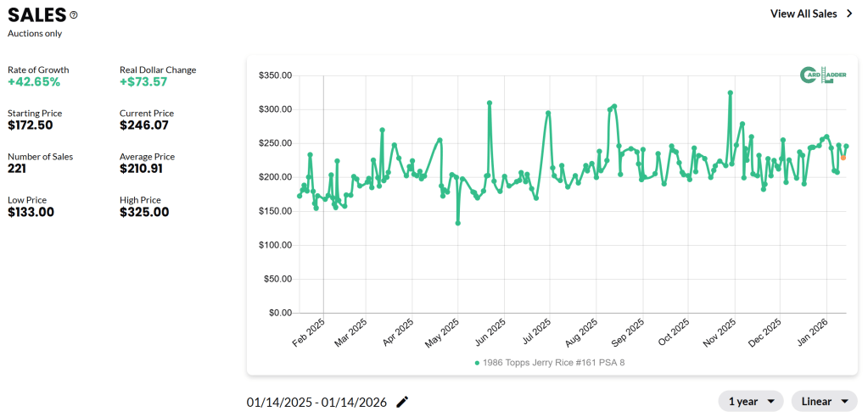Viewport: 868px width, 417px height.
Task: Click the pencil icon to edit date range
Action: [402, 401]
